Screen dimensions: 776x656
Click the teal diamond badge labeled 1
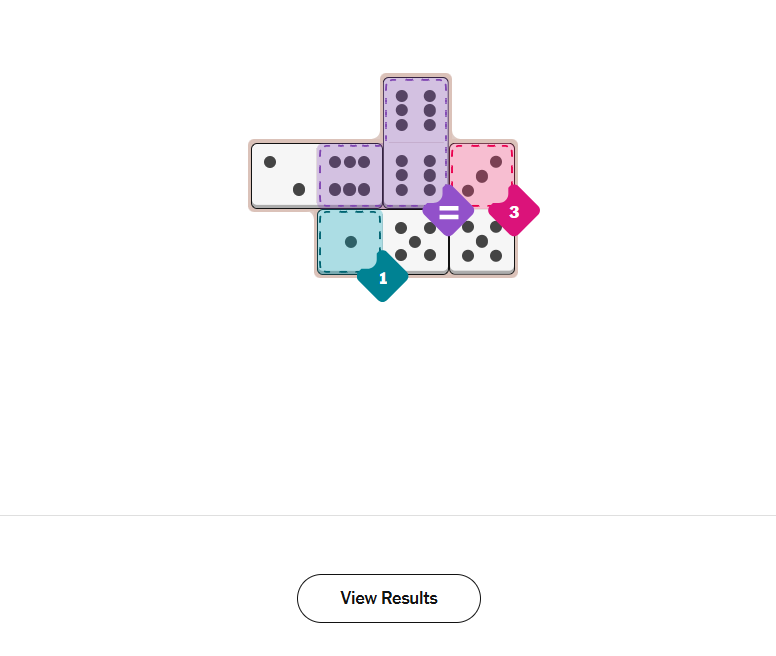tap(382, 277)
